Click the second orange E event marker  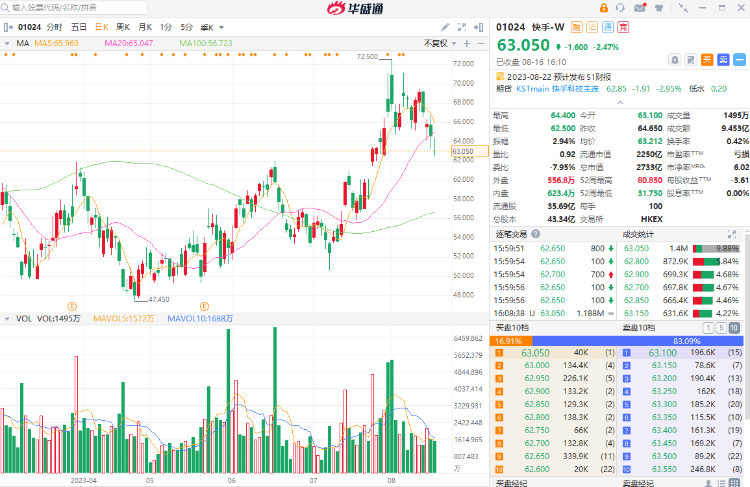click(204, 306)
